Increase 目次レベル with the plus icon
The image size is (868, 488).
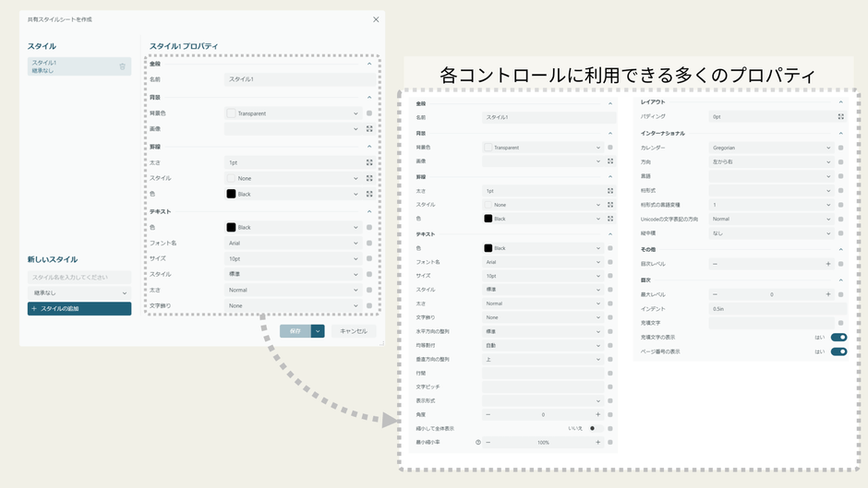(827, 264)
